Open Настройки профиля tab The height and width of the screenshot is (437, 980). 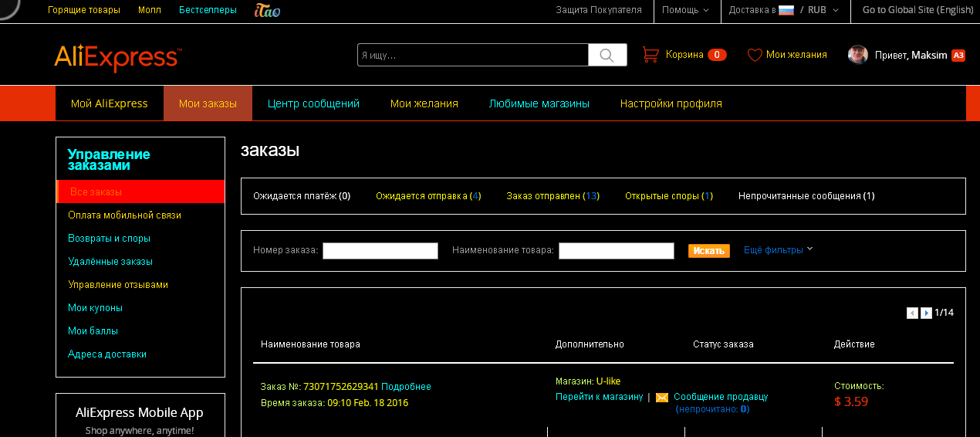tap(671, 103)
